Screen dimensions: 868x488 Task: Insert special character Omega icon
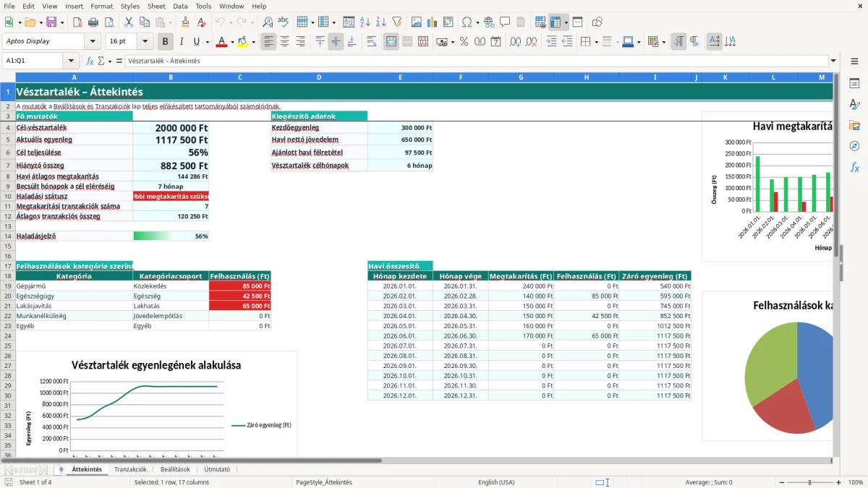[x=467, y=22]
